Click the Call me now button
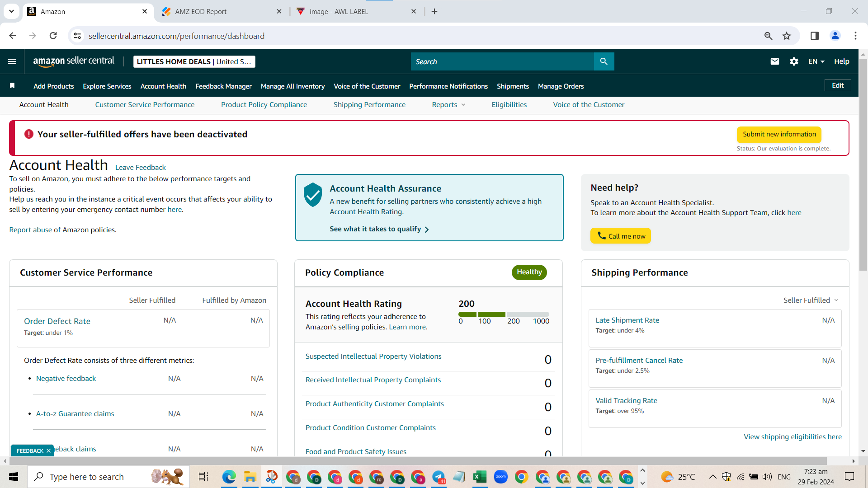Viewport: 868px width, 488px height. [621, 236]
